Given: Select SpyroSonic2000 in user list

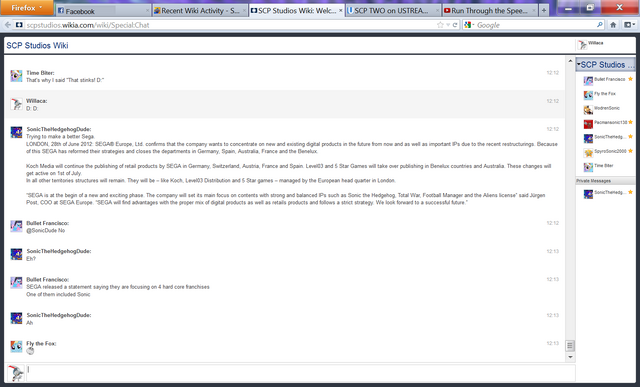Looking at the screenshot, I should coord(606,152).
